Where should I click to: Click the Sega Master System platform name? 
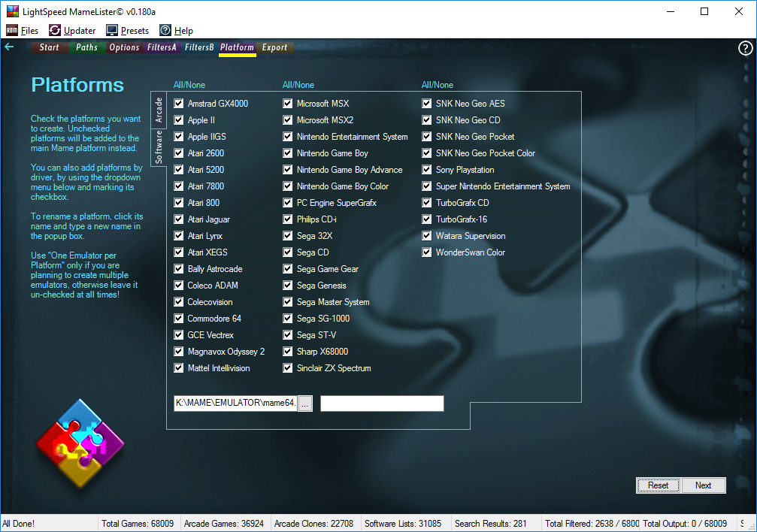(333, 302)
